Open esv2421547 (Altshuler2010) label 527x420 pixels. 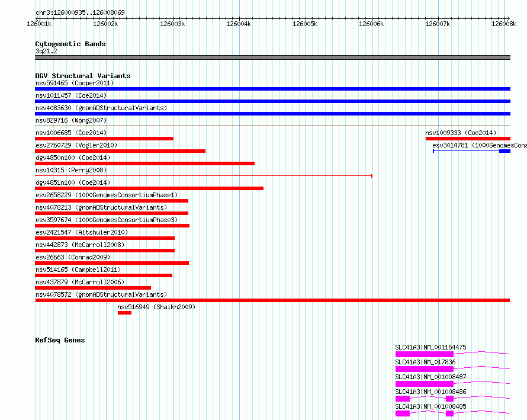[82, 232]
